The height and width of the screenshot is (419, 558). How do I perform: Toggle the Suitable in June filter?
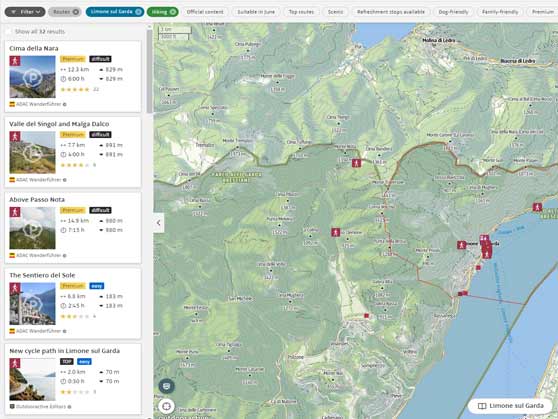tap(256, 12)
